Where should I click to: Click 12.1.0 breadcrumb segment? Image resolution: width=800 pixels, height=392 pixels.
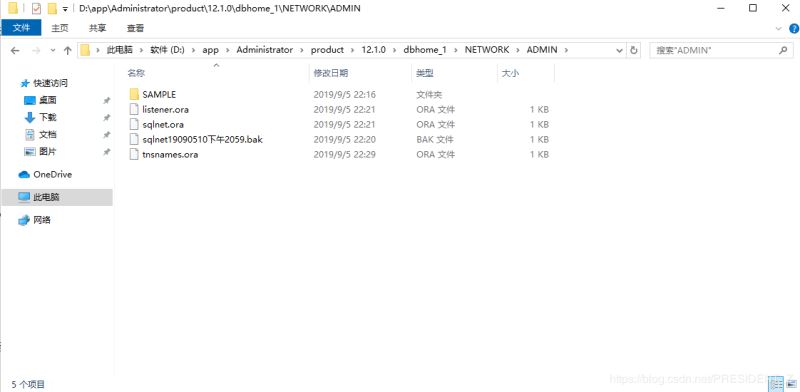[373, 50]
